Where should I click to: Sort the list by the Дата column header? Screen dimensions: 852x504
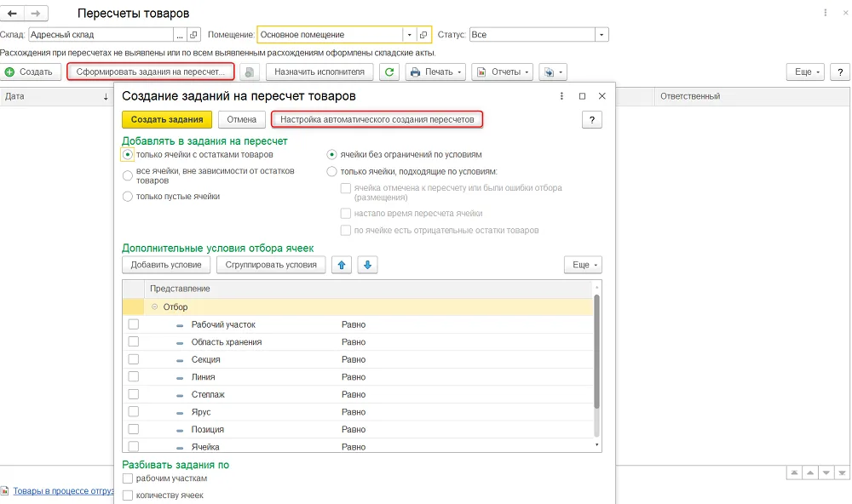click(x=56, y=97)
